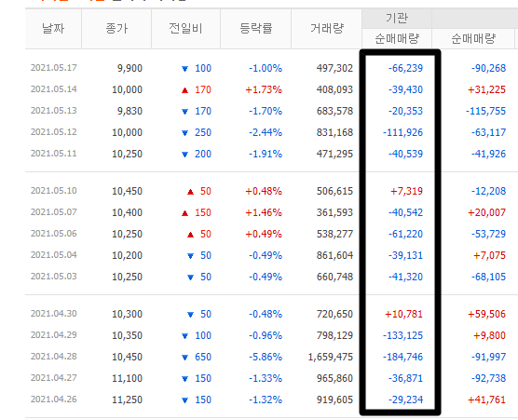The width and height of the screenshot is (518, 420).
Task: Click the 날짜 column header
Action: pos(53,28)
